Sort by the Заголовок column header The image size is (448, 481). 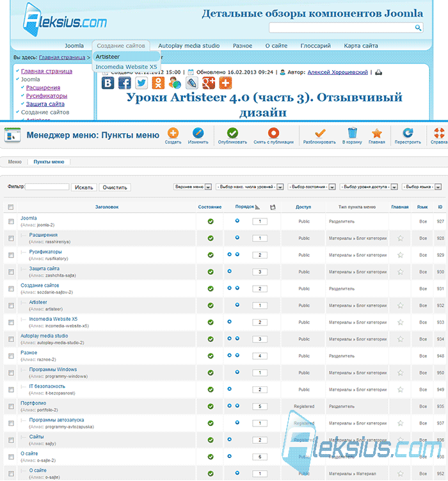[107, 207]
